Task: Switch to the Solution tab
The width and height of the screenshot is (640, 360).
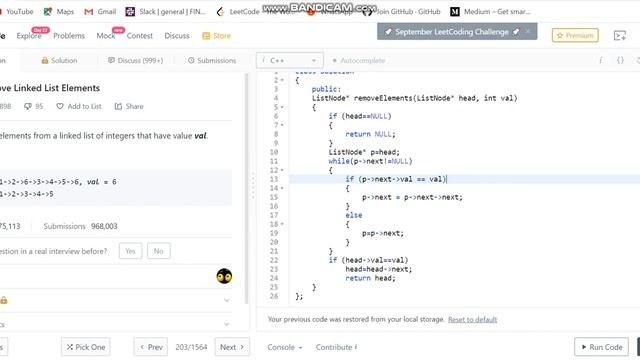Action: [59, 60]
